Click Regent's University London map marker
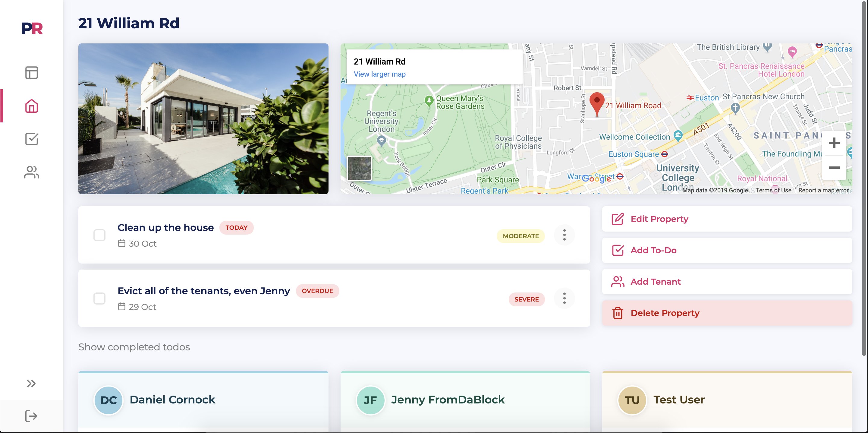This screenshot has height=433, width=868. click(x=381, y=140)
